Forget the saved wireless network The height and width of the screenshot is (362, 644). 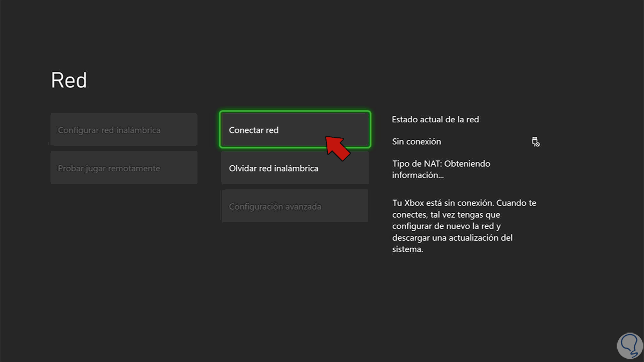[295, 168]
